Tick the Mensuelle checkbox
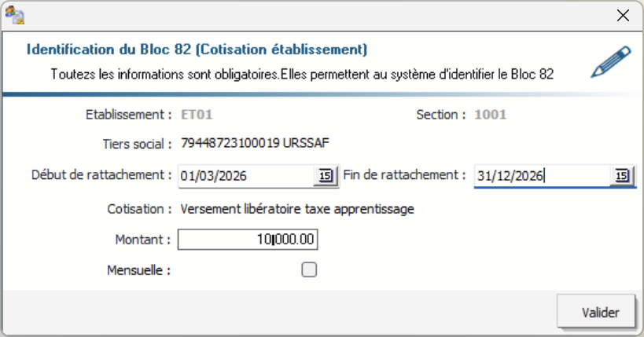This screenshot has width=644, height=337. click(309, 270)
